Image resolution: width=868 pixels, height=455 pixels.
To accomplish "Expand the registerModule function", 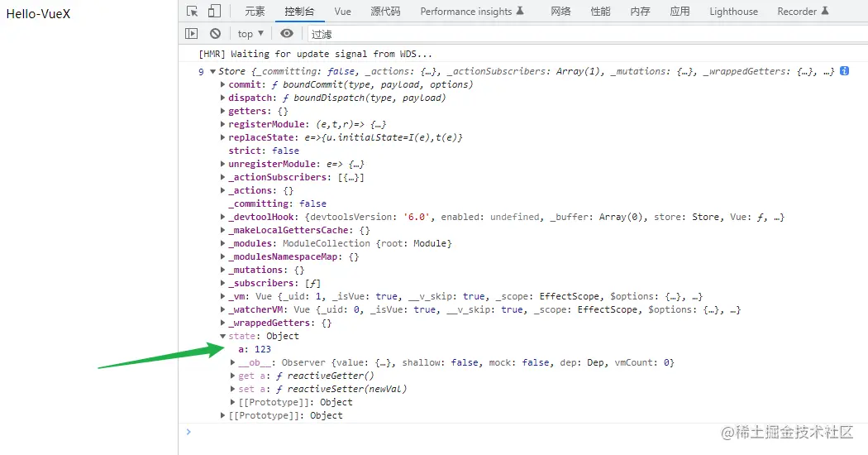I will [222, 125].
